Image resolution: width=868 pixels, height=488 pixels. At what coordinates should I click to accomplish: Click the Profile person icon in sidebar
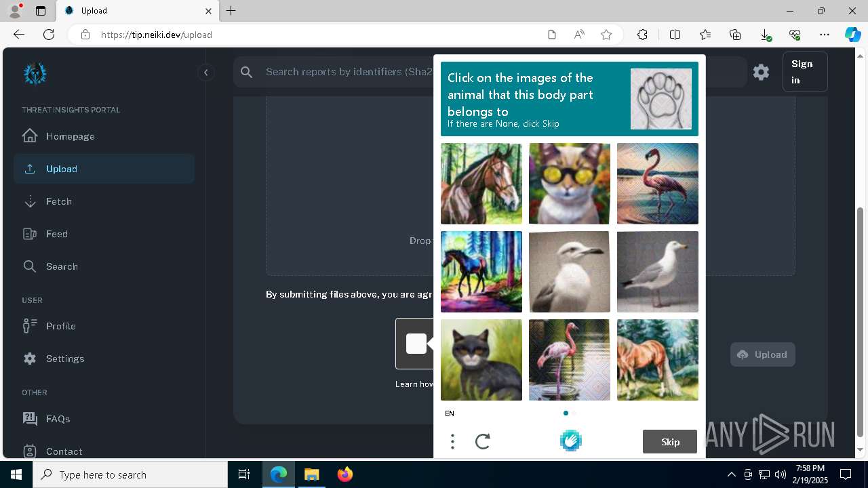coord(30,326)
